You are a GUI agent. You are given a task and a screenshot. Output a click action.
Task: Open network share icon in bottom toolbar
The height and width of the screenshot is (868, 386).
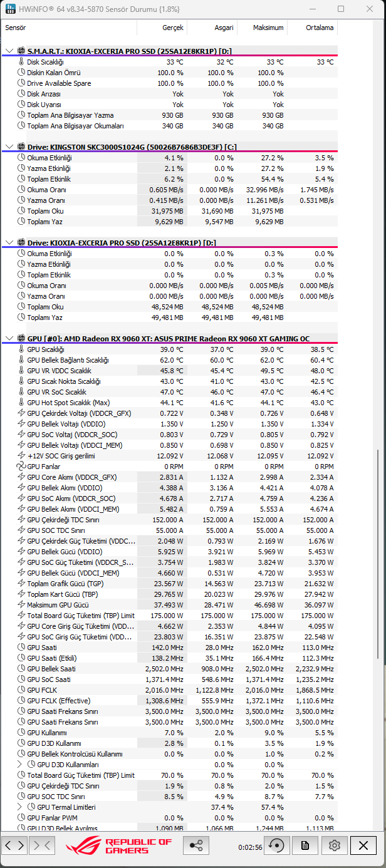pyautogui.click(x=196, y=845)
